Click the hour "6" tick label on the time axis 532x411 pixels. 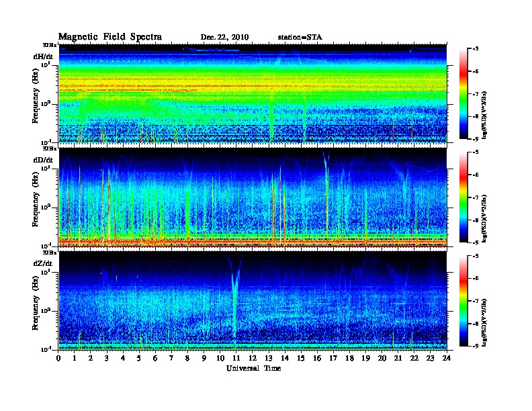click(155, 358)
